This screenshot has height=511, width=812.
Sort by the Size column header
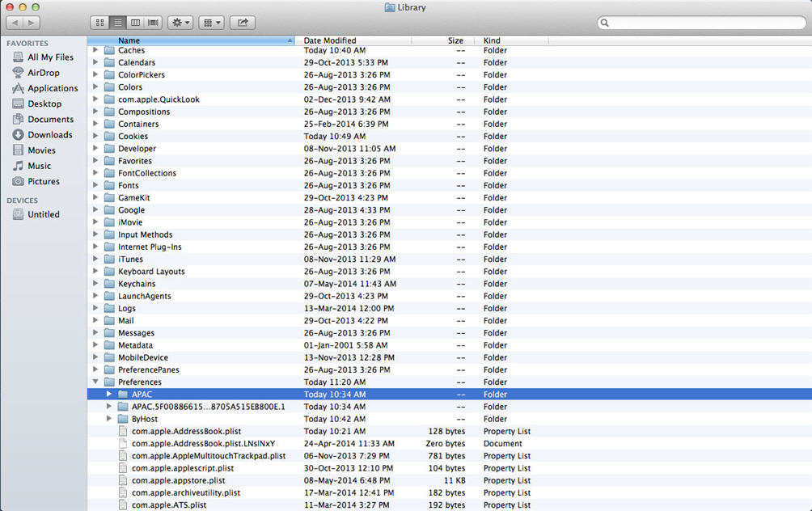(x=455, y=40)
